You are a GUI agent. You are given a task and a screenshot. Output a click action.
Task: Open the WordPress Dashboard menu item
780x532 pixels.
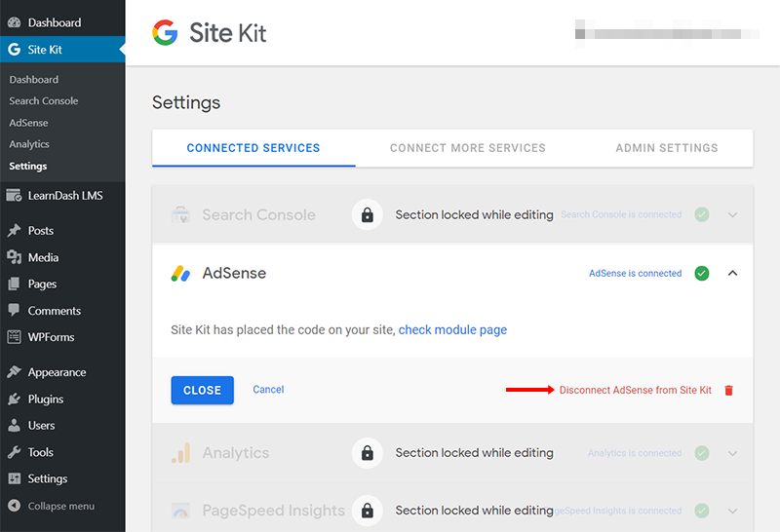point(62,22)
